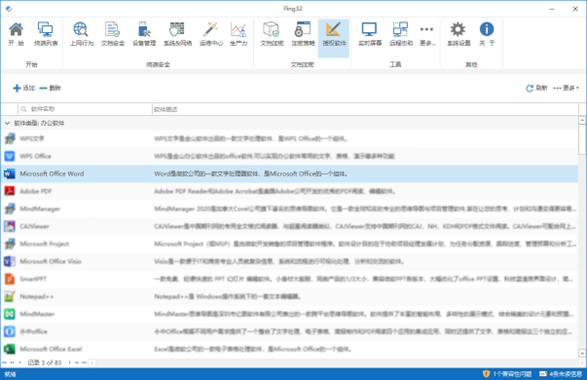Screen dimensions: 587x380
Task: Open 设备管理 device management
Action: click(144, 34)
